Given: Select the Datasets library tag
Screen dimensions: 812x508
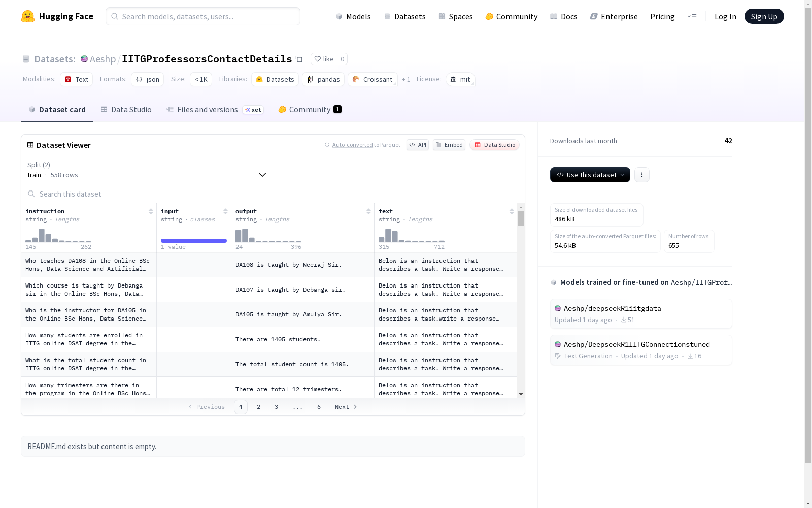Looking at the screenshot, I should pos(275,79).
